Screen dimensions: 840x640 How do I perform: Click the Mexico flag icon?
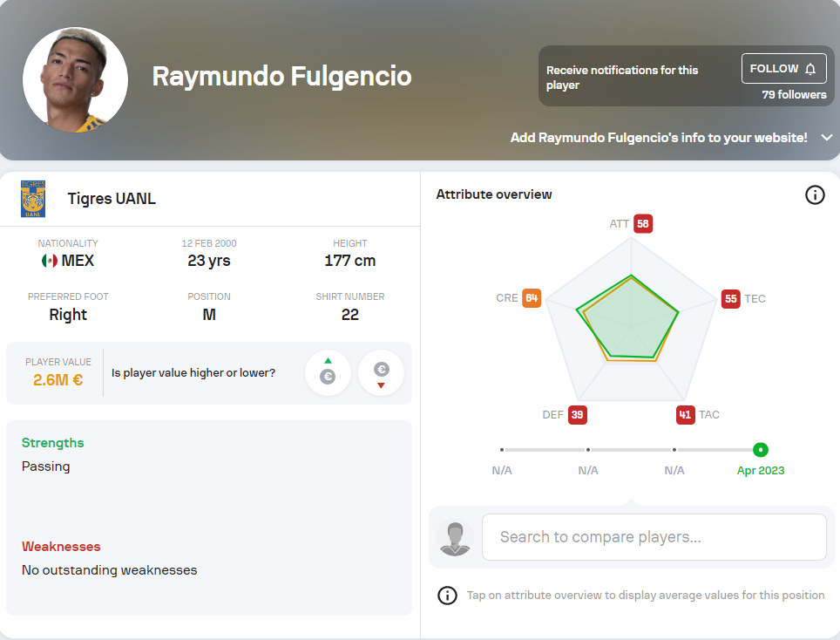pyautogui.click(x=50, y=261)
